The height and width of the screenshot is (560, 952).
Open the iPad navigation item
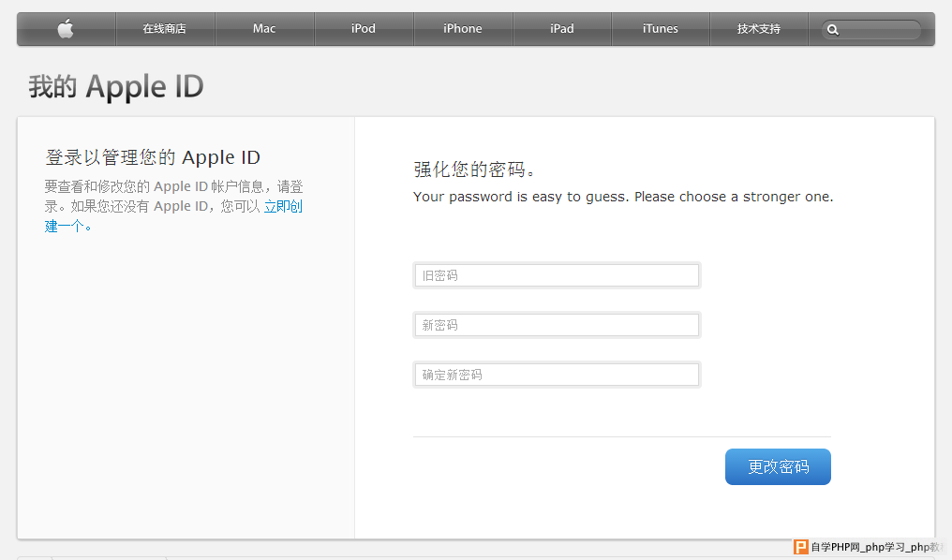561,28
